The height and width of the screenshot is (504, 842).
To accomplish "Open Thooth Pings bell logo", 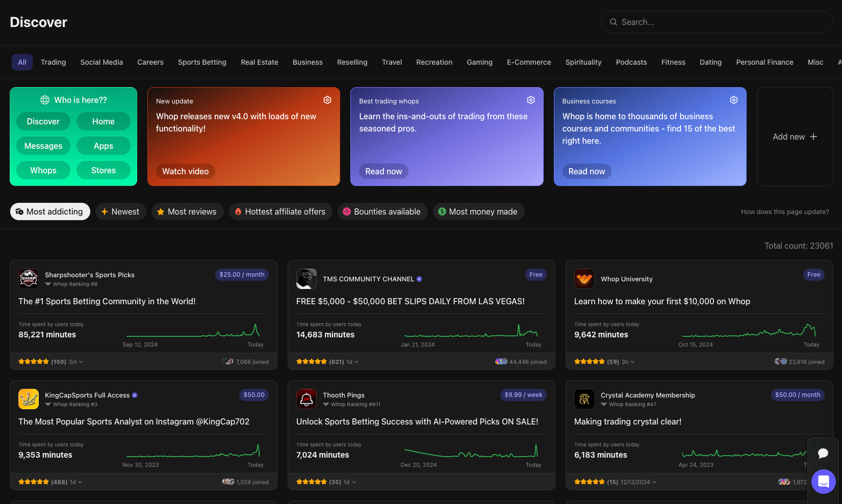I will point(307,399).
